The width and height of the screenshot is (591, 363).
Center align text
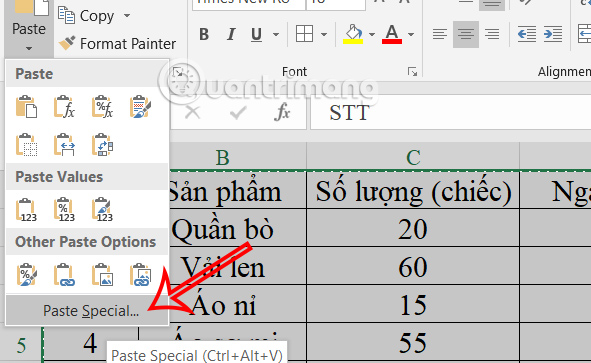[466, 34]
